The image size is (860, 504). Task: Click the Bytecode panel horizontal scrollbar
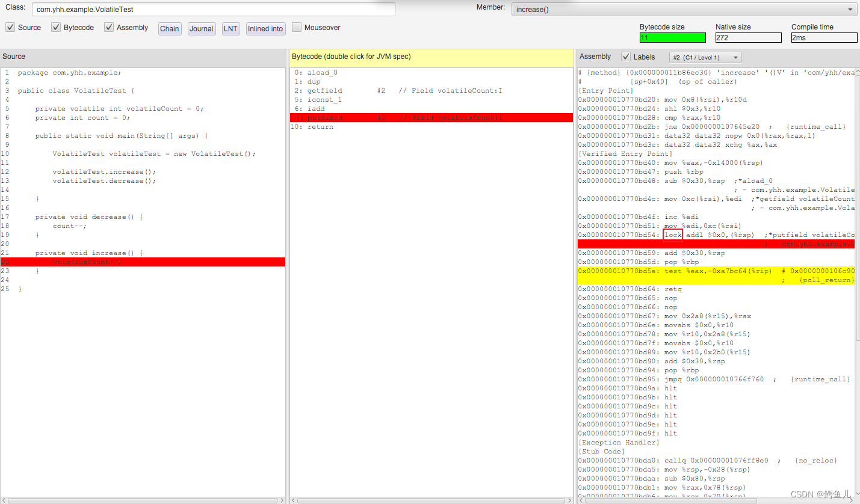pyautogui.click(x=432, y=500)
